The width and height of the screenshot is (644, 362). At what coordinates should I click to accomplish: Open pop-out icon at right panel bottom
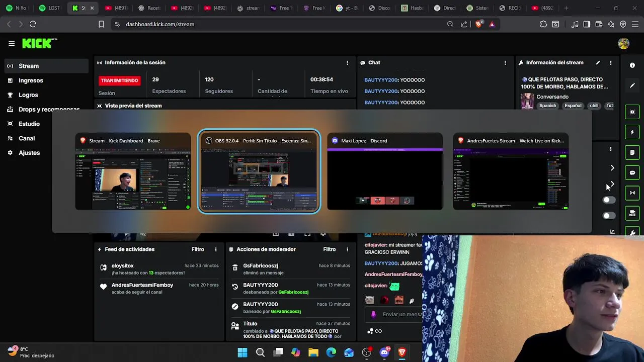[612, 232]
